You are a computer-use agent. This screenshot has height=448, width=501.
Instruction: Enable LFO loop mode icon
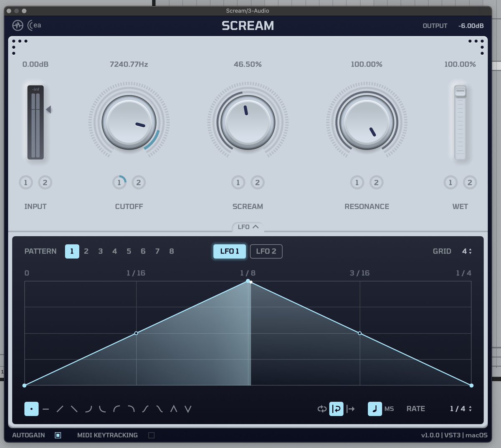pos(322,409)
